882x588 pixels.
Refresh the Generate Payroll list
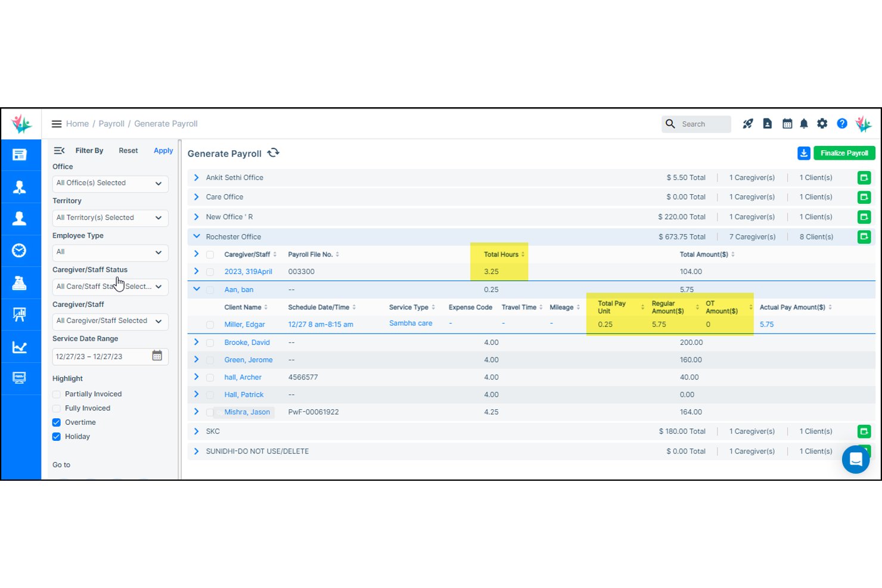pyautogui.click(x=274, y=153)
